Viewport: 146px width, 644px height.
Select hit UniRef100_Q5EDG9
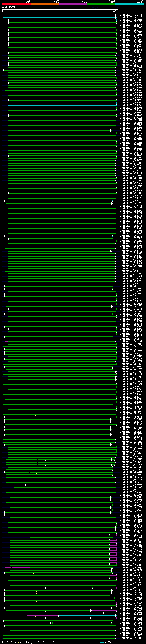tap(131, 67)
